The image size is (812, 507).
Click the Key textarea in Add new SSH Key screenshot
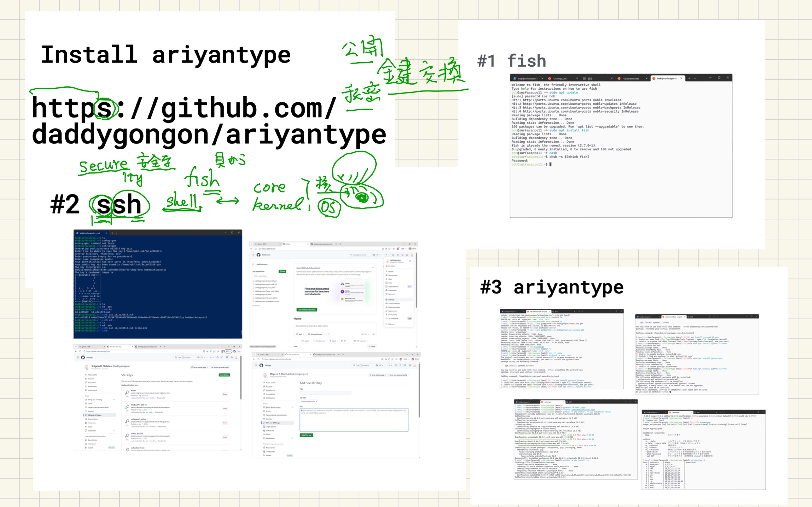[x=354, y=420]
